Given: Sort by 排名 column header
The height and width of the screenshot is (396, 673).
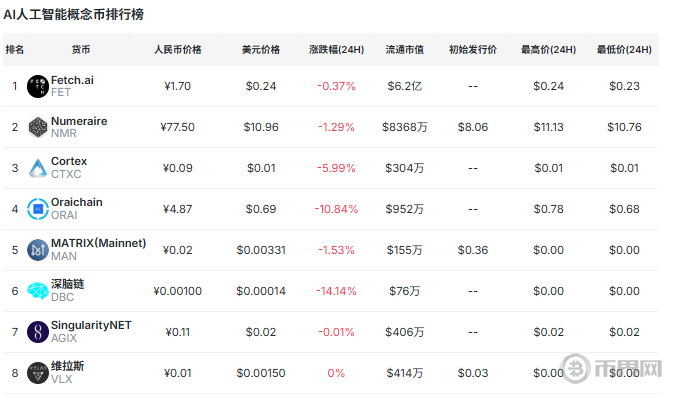Looking at the screenshot, I should (15, 50).
